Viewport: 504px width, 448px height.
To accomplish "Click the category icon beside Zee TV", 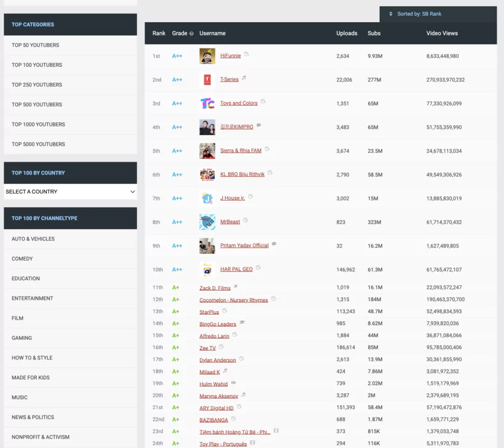I will 221,347.
